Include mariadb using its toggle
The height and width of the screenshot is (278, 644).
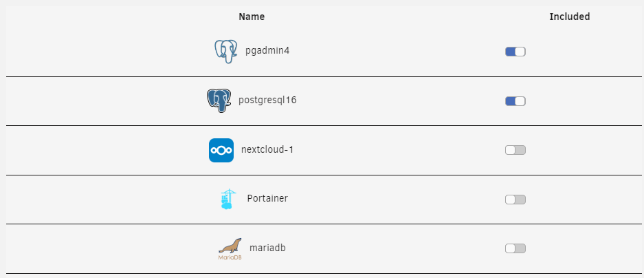[x=515, y=248]
